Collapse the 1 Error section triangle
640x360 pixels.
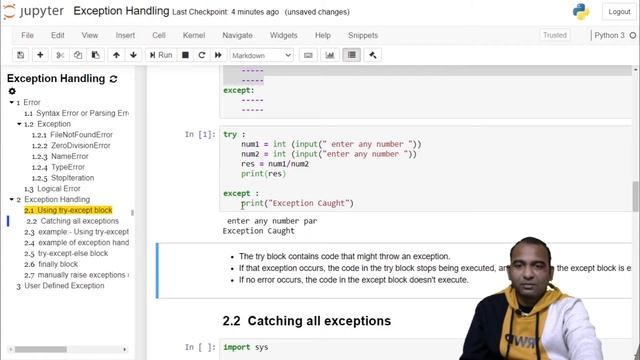pos(11,102)
